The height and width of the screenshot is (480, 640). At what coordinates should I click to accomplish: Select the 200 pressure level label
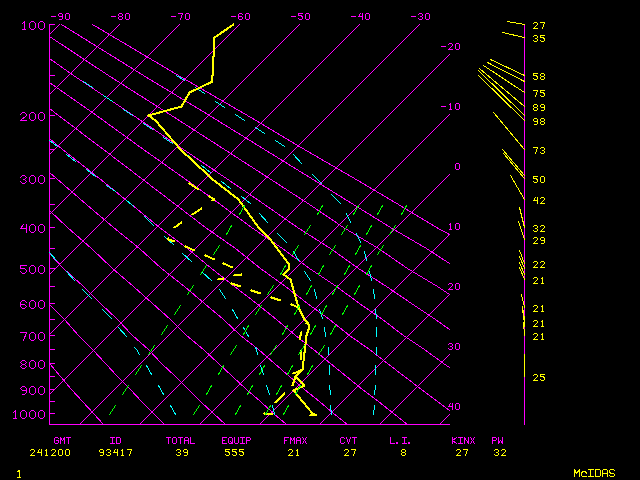tap(33, 117)
